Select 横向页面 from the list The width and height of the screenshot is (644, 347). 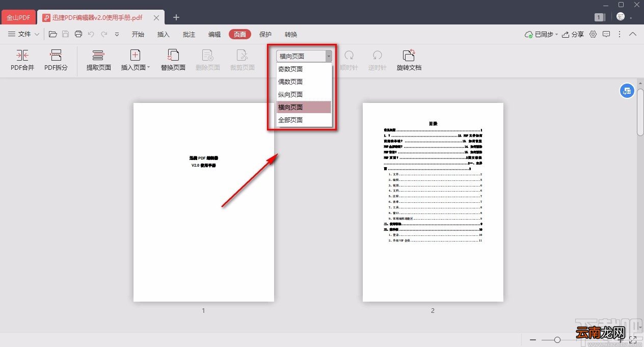pos(304,107)
